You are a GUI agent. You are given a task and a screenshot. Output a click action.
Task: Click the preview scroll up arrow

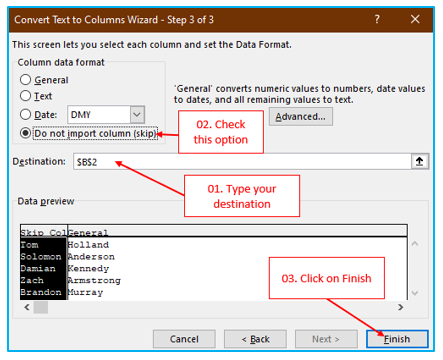415,244
